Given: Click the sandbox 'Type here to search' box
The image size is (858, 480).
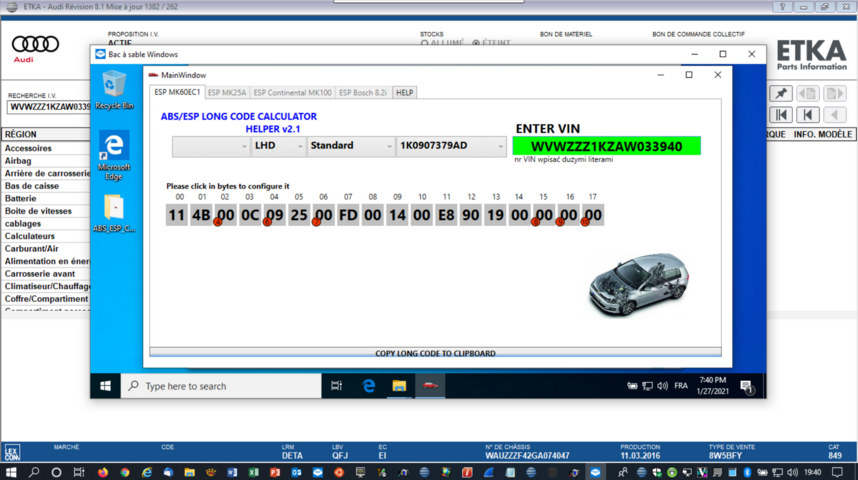Looking at the screenshot, I should click(221, 386).
